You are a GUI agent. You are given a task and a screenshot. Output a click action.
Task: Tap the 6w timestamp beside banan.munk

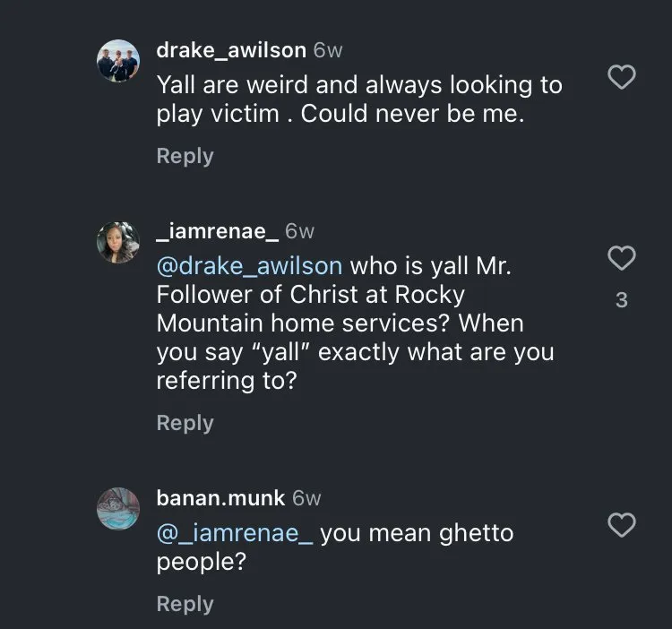pyautogui.click(x=306, y=497)
